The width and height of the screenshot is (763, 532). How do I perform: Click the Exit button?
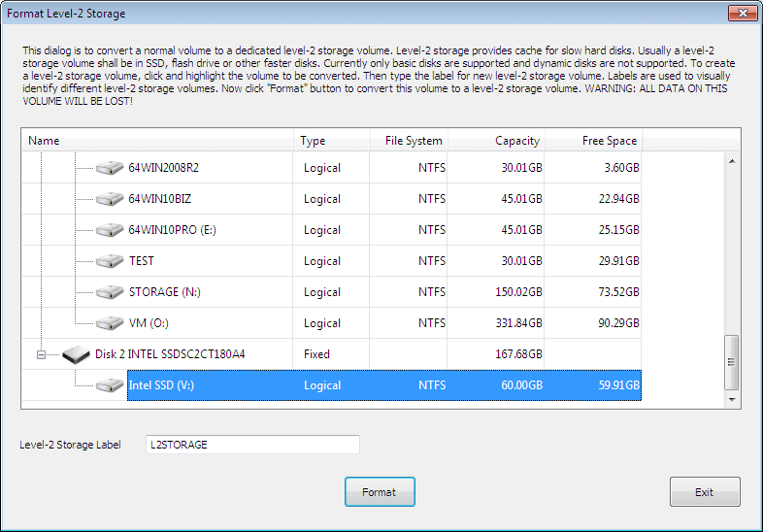coord(705,492)
